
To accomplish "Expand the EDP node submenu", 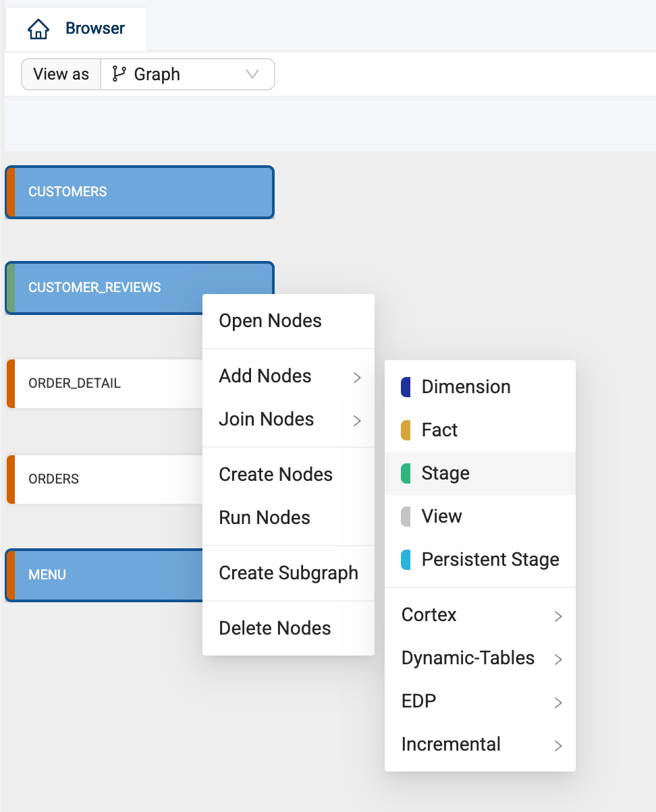I will point(558,703).
